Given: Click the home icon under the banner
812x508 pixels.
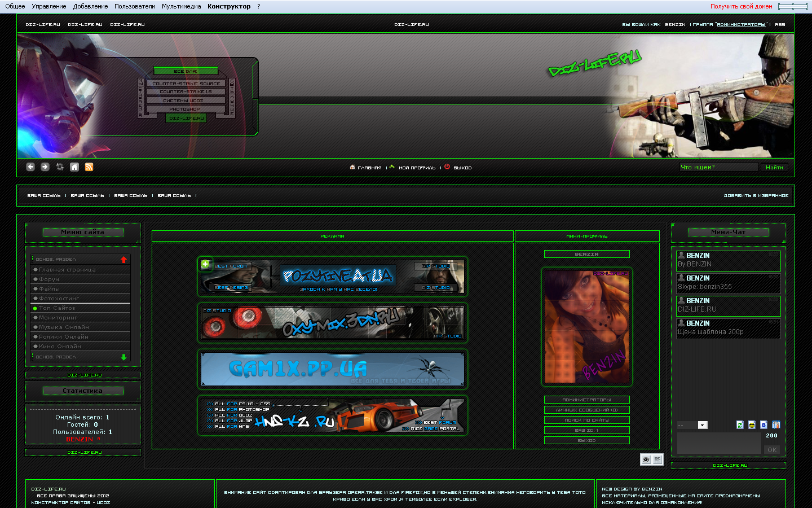Looking at the screenshot, I should [74, 167].
